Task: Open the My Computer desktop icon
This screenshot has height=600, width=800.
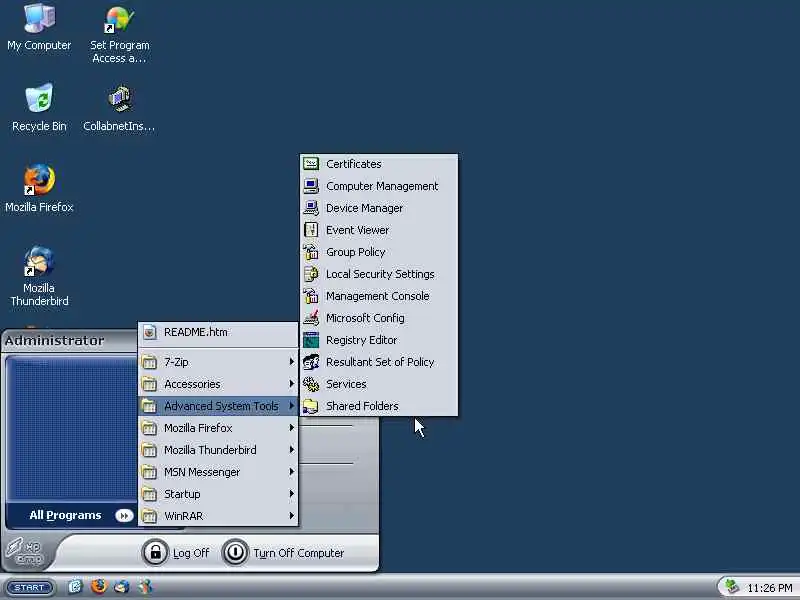Action: coord(39,27)
